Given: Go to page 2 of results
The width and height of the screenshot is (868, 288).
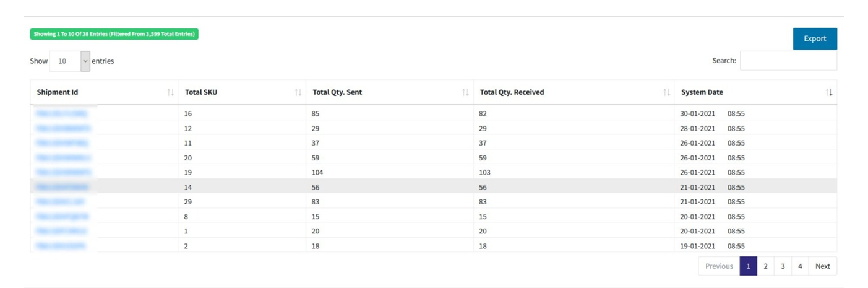Looking at the screenshot, I should pos(765,266).
